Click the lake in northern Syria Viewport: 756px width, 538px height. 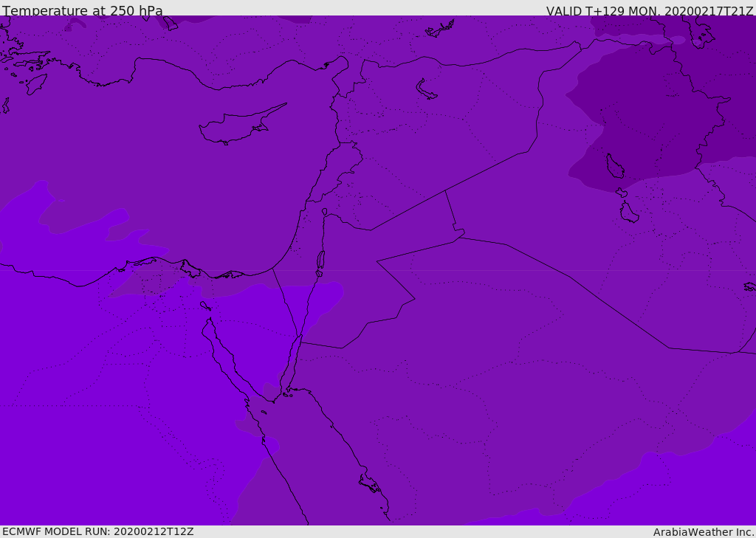click(425, 89)
